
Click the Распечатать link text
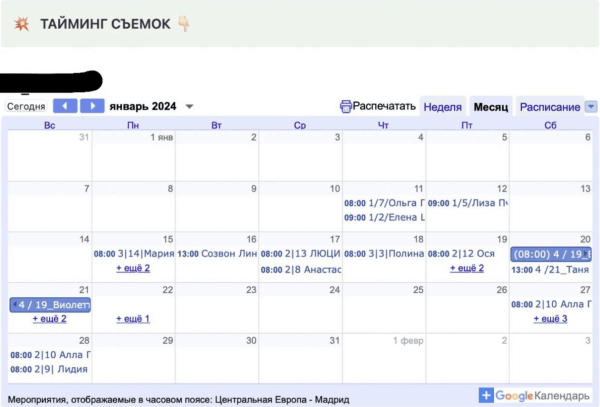[x=384, y=106]
